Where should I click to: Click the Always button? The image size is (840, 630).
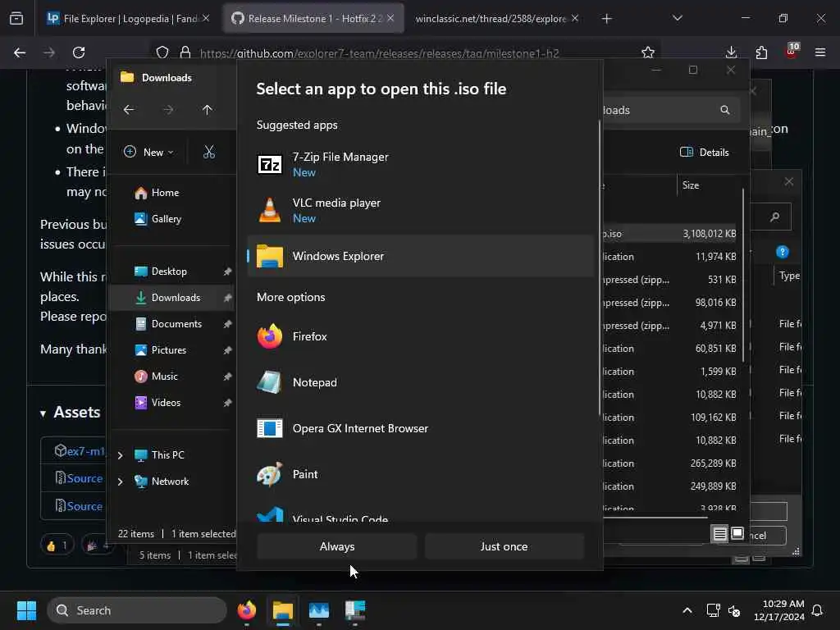coord(337,546)
